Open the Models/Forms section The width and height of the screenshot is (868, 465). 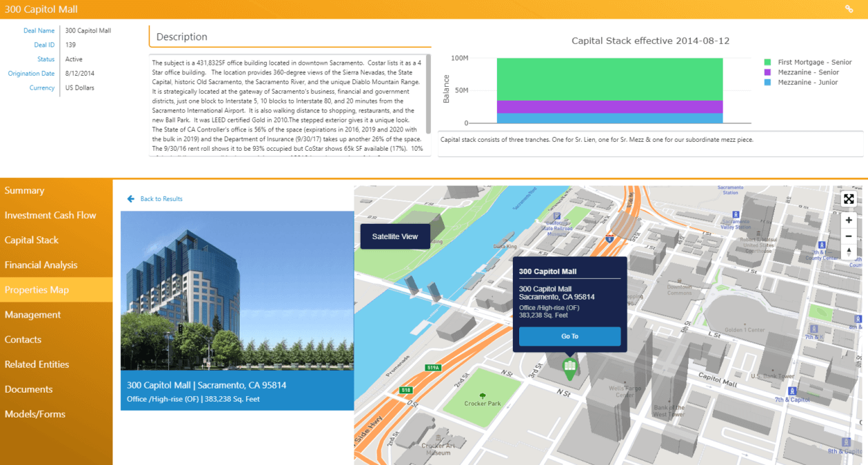click(57, 414)
